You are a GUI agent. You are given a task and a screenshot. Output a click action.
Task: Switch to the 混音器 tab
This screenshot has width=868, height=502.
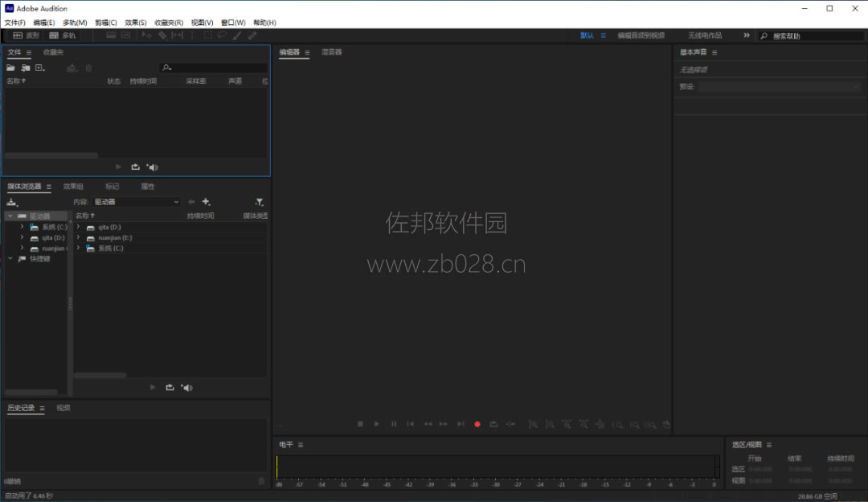[x=332, y=52]
